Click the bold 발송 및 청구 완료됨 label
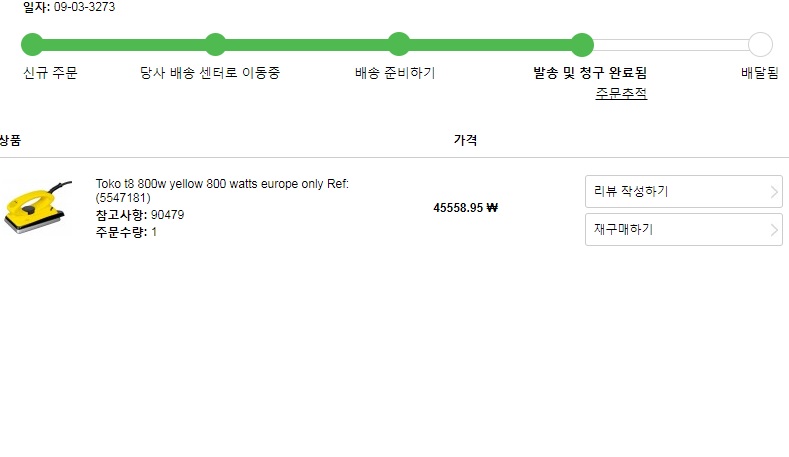The height and width of the screenshot is (457, 789). [x=590, y=73]
